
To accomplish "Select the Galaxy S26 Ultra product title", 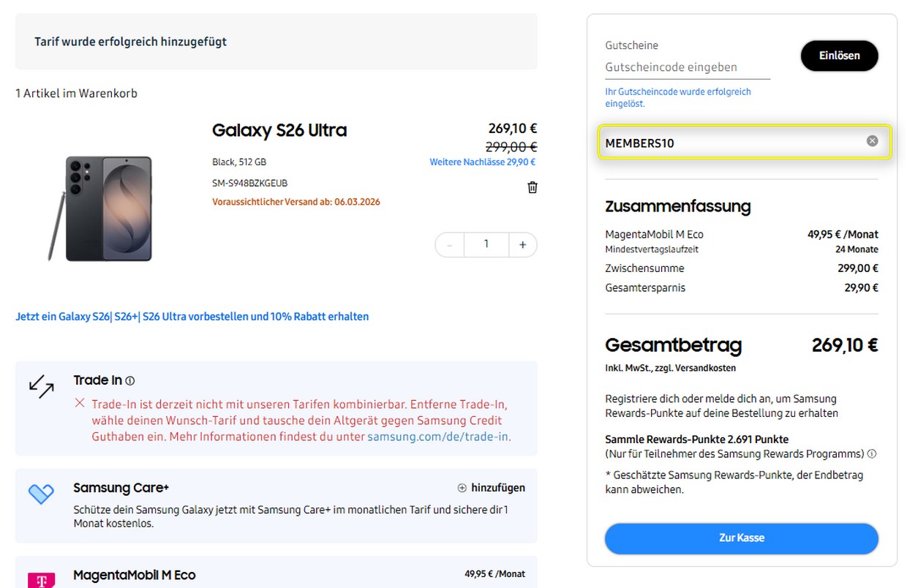I will [x=279, y=129].
